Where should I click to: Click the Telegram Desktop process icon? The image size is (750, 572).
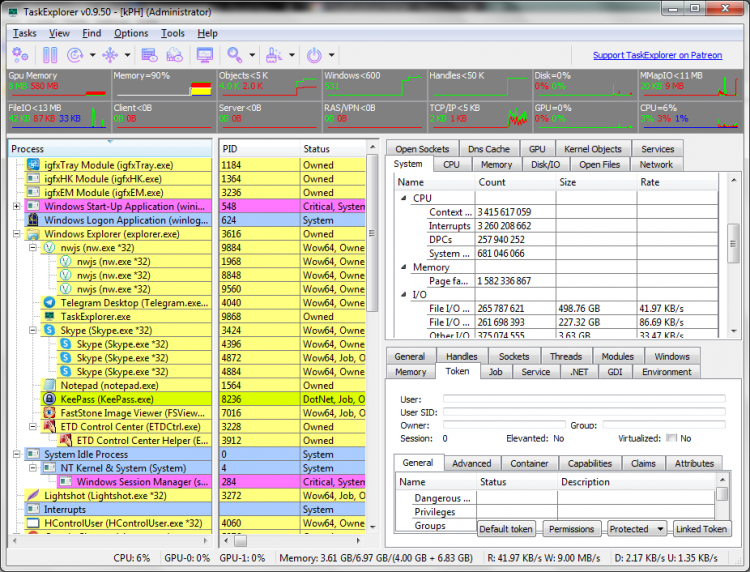(50, 301)
